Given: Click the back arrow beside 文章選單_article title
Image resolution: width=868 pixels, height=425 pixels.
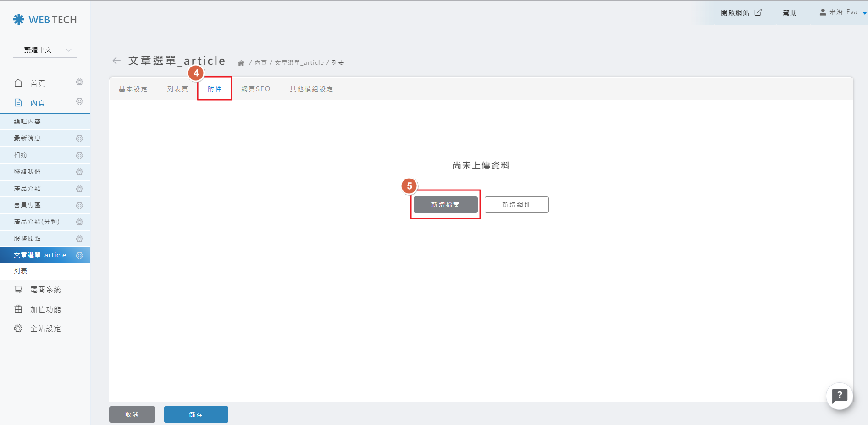Looking at the screenshot, I should pyautogui.click(x=116, y=61).
